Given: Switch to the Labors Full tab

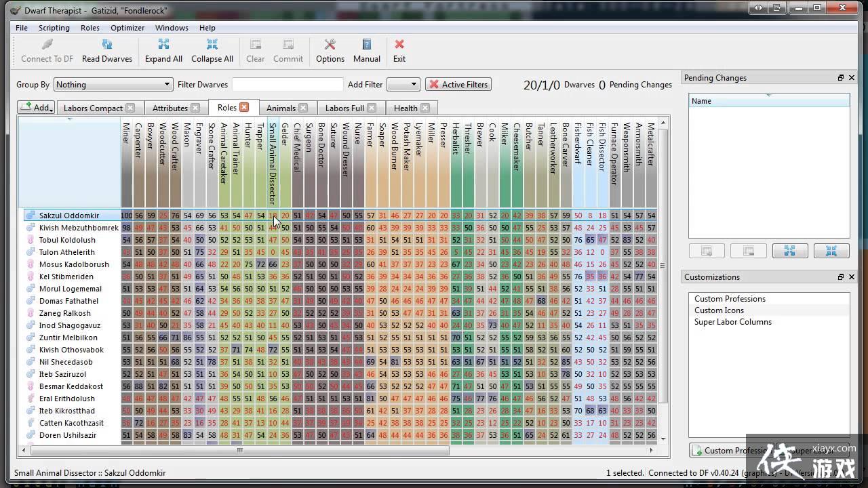Looking at the screenshot, I should tap(344, 108).
